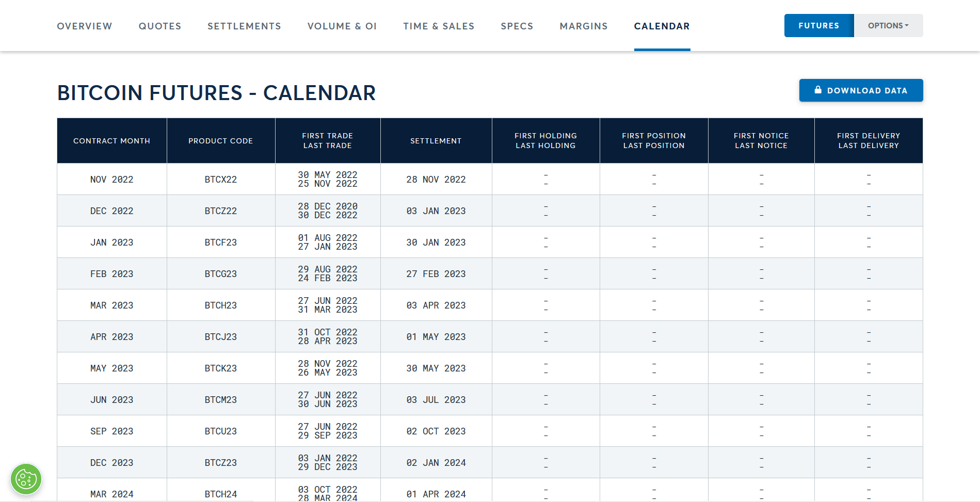
Task: Click the BTCX22 product code cell
Action: point(221,179)
